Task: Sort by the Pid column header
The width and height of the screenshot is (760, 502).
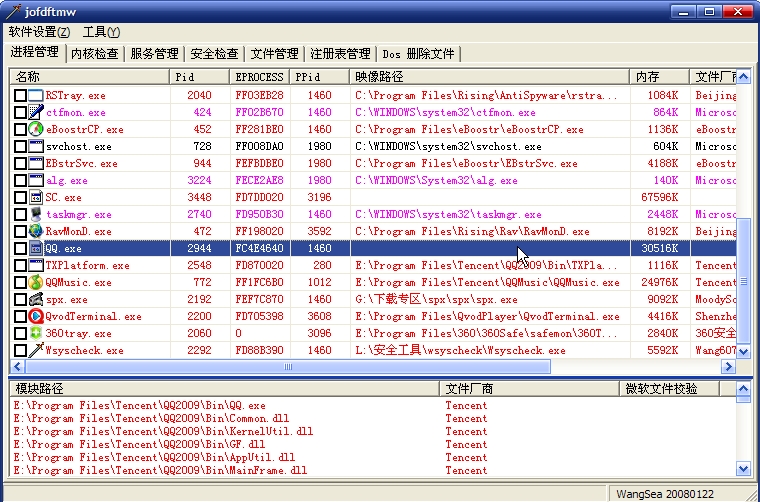Action: (199, 77)
